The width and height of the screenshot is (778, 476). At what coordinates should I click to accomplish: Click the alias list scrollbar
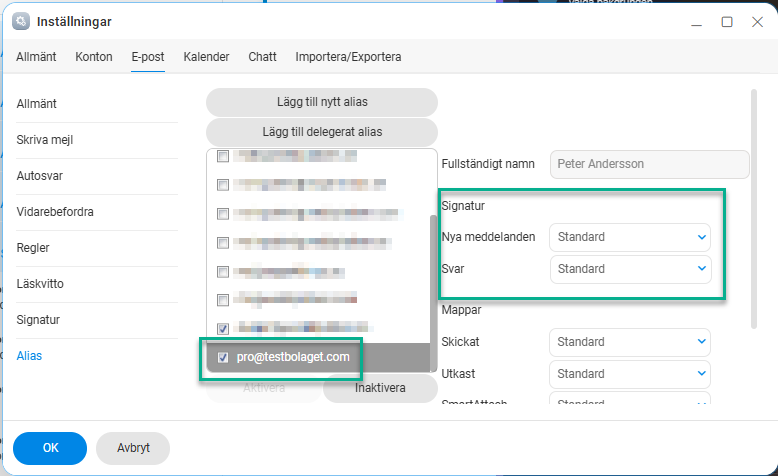point(433,293)
